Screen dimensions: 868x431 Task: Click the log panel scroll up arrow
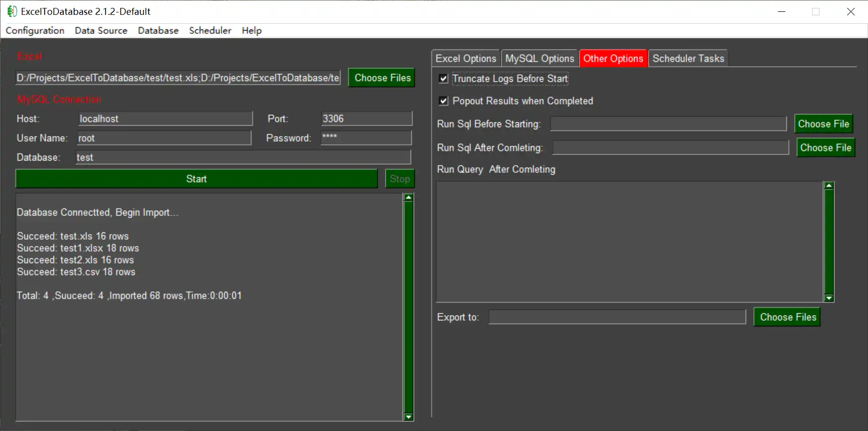tap(408, 198)
